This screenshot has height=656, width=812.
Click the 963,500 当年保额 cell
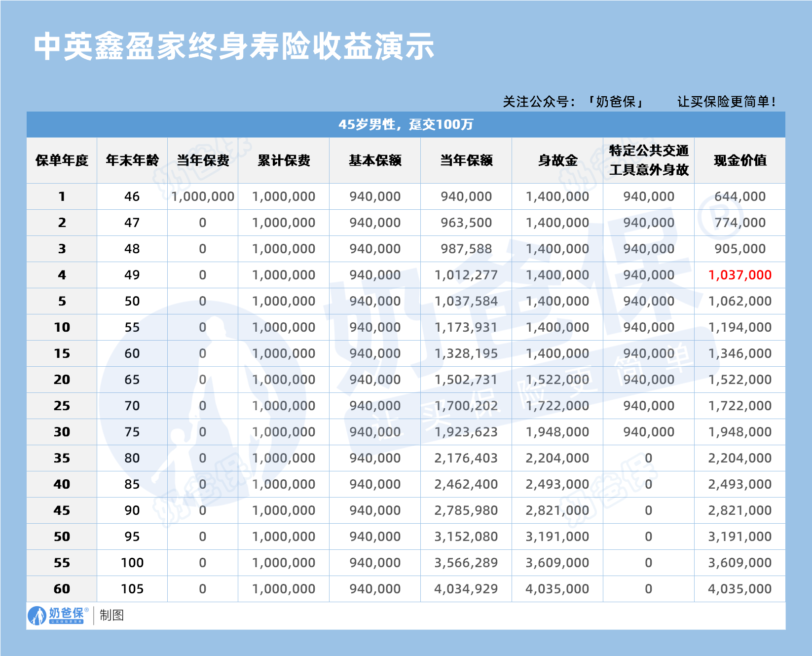(x=466, y=223)
